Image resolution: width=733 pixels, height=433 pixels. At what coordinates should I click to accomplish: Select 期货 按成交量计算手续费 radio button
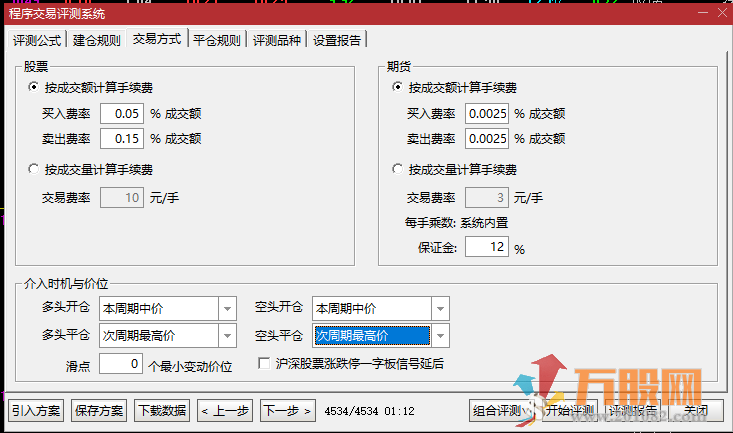397,169
